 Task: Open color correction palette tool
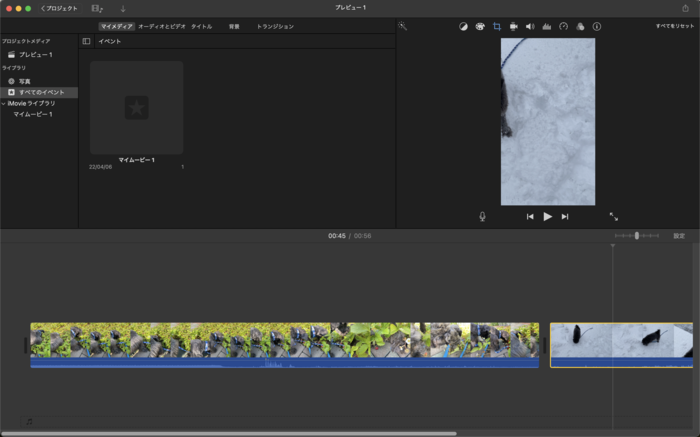[x=480, y=26]
